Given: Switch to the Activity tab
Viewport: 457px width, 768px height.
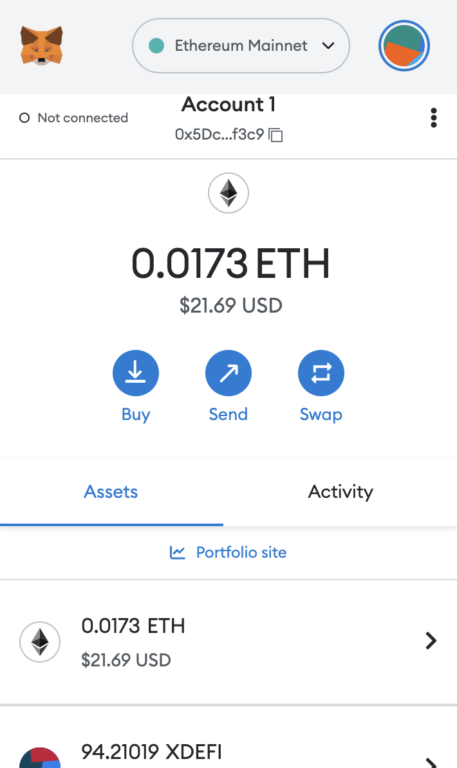Looking at the screenshot, I should tap(340, 492).
